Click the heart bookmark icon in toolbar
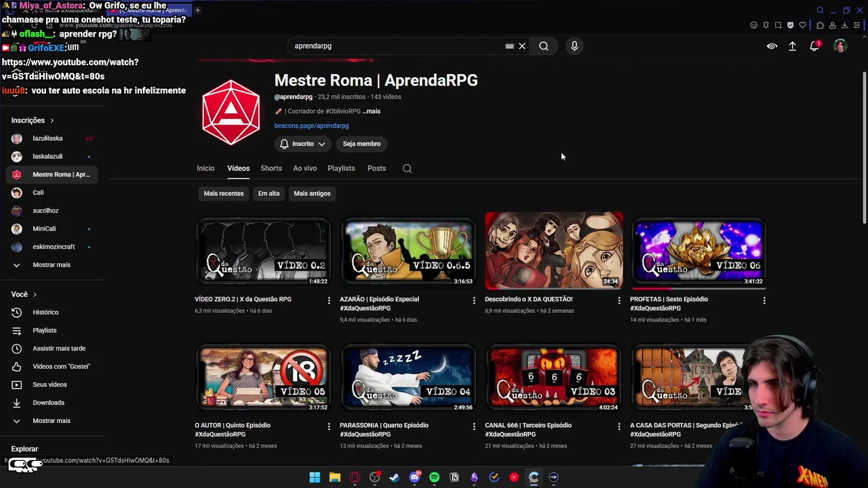Screen dimensions: 868x488 pos(803,25)
